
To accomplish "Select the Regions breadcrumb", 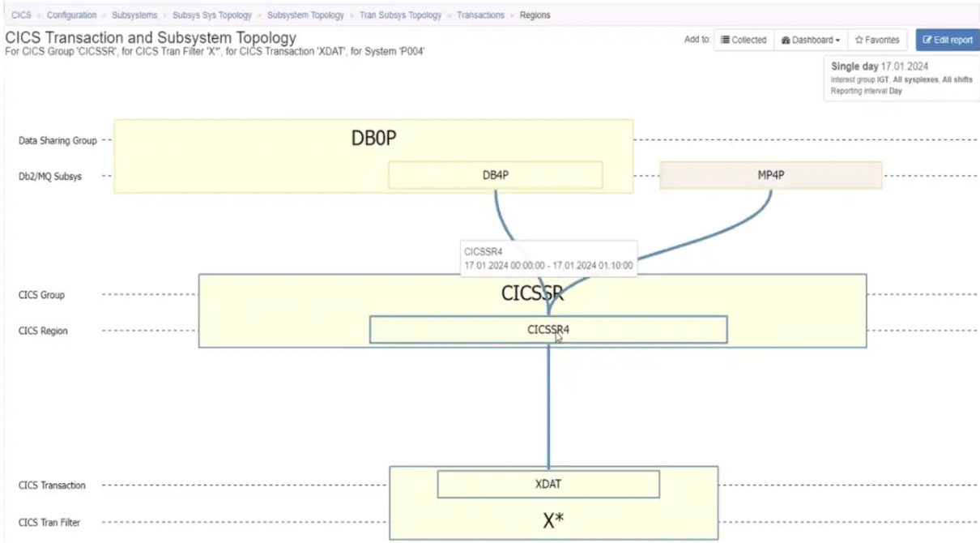I will coord(535,15).
